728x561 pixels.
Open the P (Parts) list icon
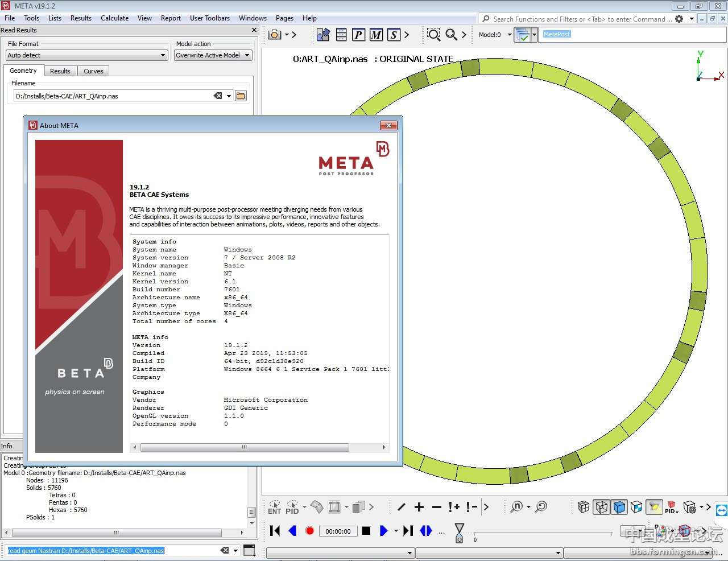pos(358,35)
